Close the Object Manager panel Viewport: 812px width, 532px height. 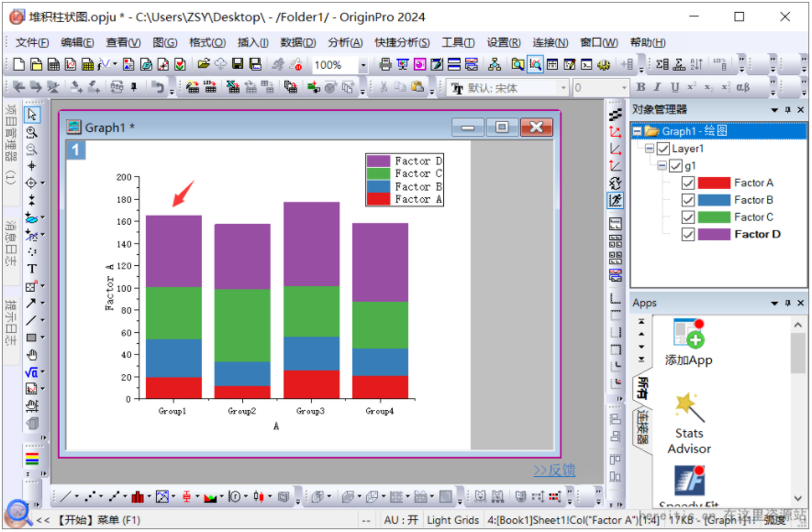pos(801,110)
